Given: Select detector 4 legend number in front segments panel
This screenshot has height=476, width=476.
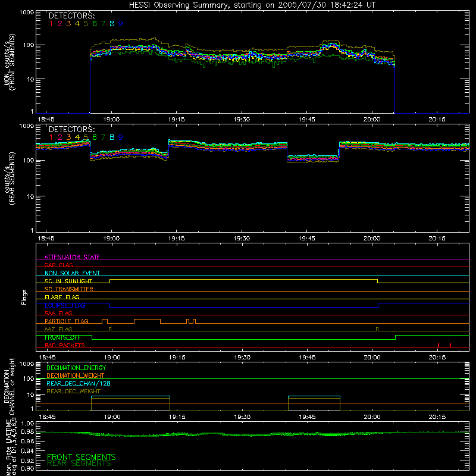Looking at the screenshot, I should [x=77, y=24].
